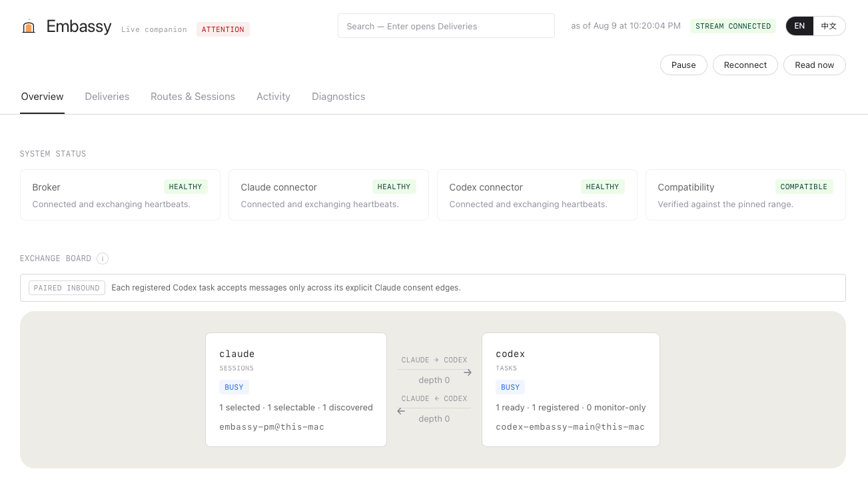Click the Codex connector HEALTHY badge
This screenshot has width=868, height=491.
pos(602,187)
